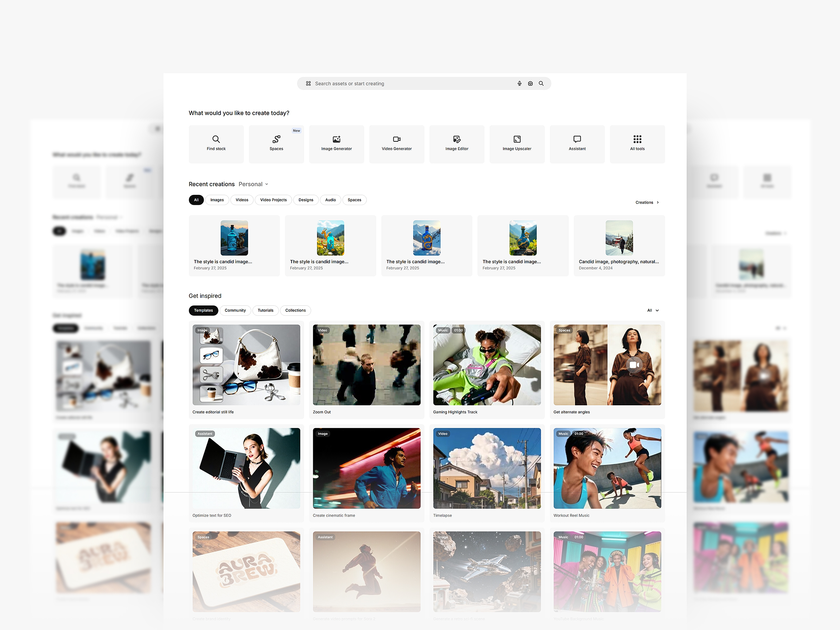Select the Find stock option
This screenshot has width=840, height=630.
click(216, 144)
